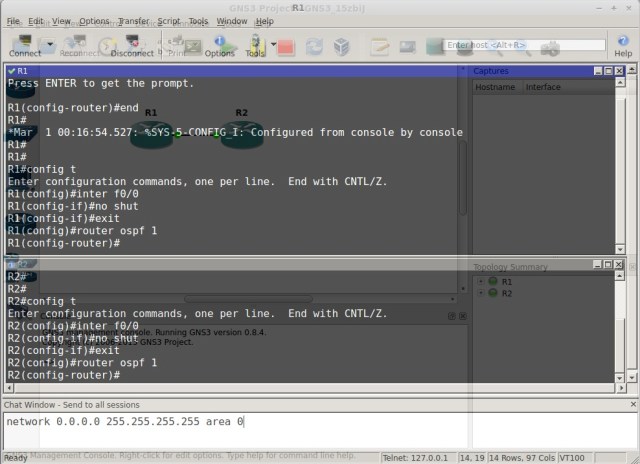Open the View menu

tap(61, 21)
